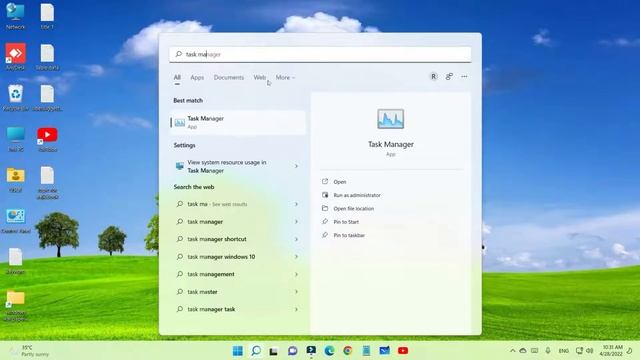The image size is (640, 360).
Task: Click Open file location
Action: tap(353, 209)
